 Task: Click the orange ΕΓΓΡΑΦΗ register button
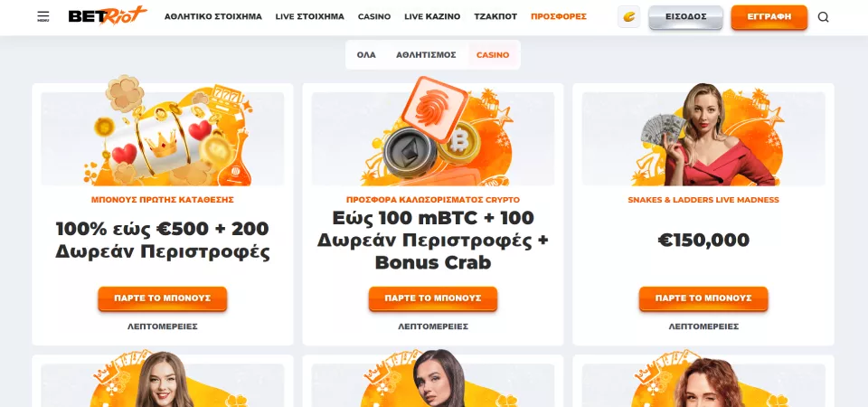(x=769, y=17)
